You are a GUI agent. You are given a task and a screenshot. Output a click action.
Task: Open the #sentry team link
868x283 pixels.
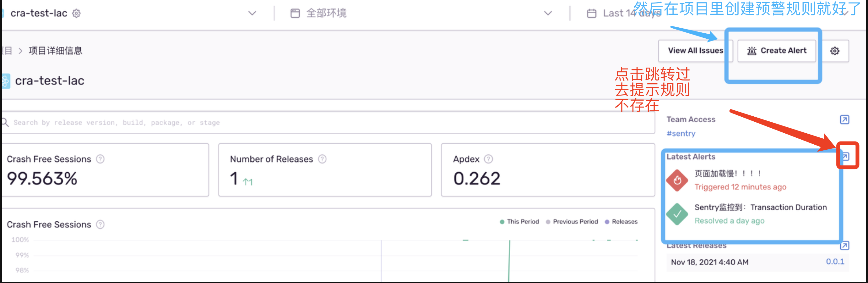pos(681,134)
